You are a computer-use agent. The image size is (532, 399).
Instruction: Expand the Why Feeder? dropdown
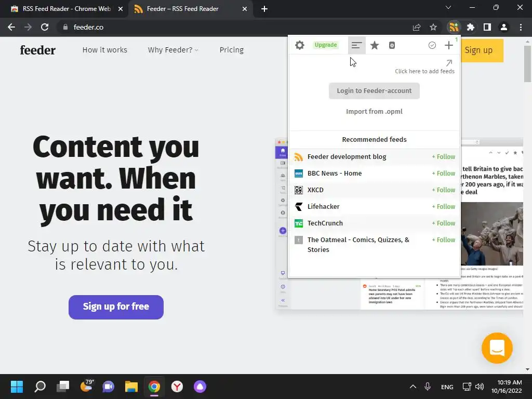[x=173, y=50]
